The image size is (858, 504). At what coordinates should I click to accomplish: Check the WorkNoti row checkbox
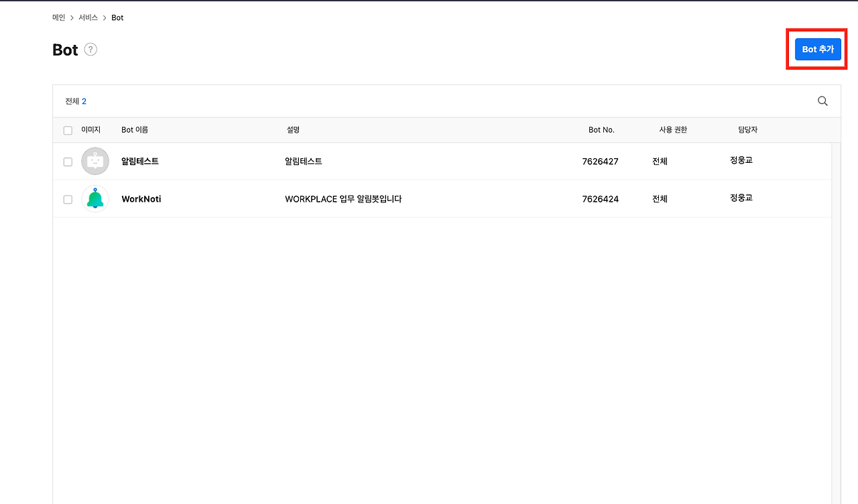coord(68,199)
